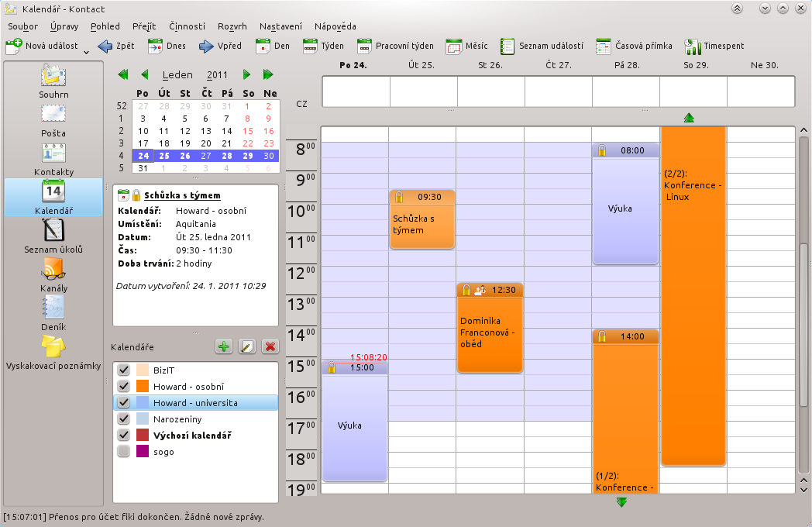The width and height of the screenshot is (812, 527).
Task: Expand the Nová událost dropdown arrow
Action: (85, 50)
